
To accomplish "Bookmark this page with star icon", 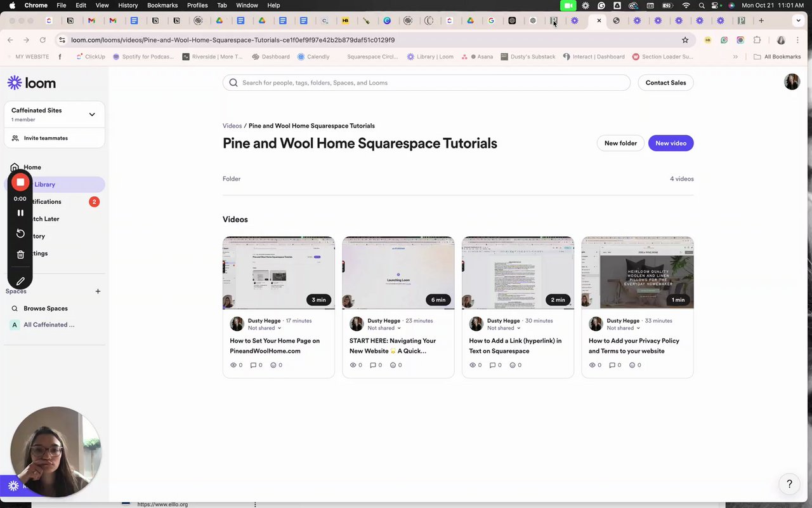I will [x=685, y=40].
